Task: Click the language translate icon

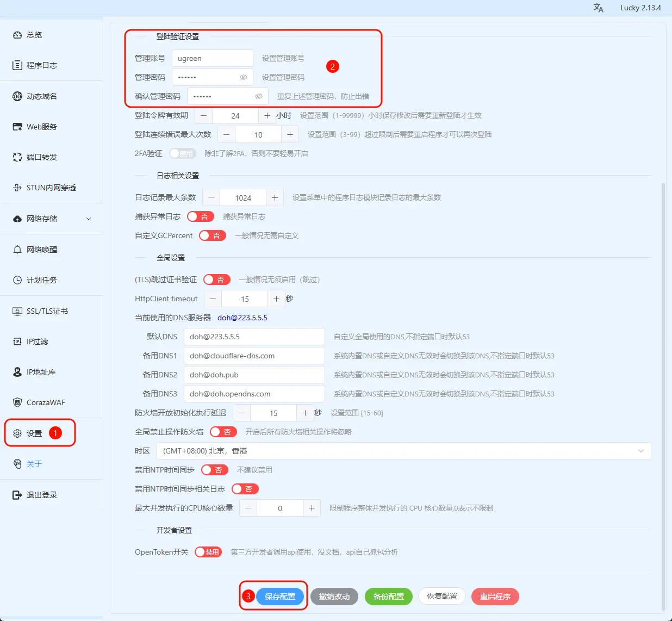Action: coord(598,8)
